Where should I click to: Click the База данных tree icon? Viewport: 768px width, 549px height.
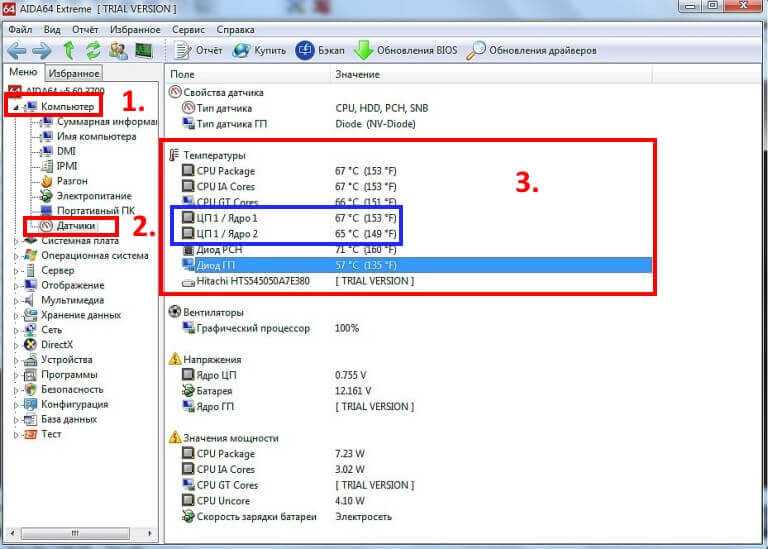30,420
